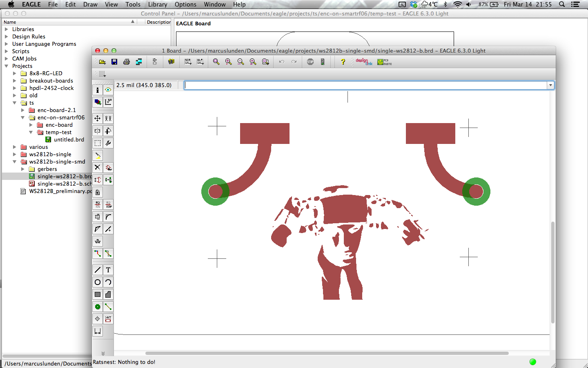Switch to schematic with the board/schematic icon
Viewport: 588px width, 368px height.
(155, 62)
